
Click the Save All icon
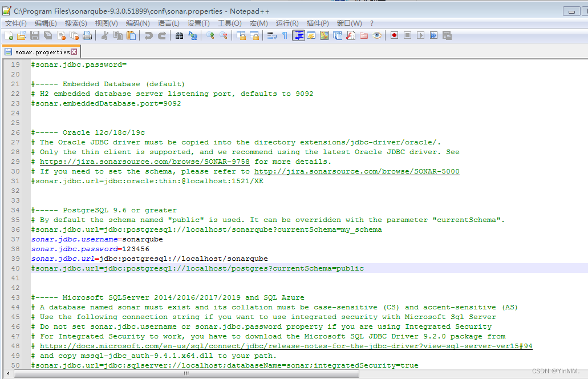(x=48, y=35)
